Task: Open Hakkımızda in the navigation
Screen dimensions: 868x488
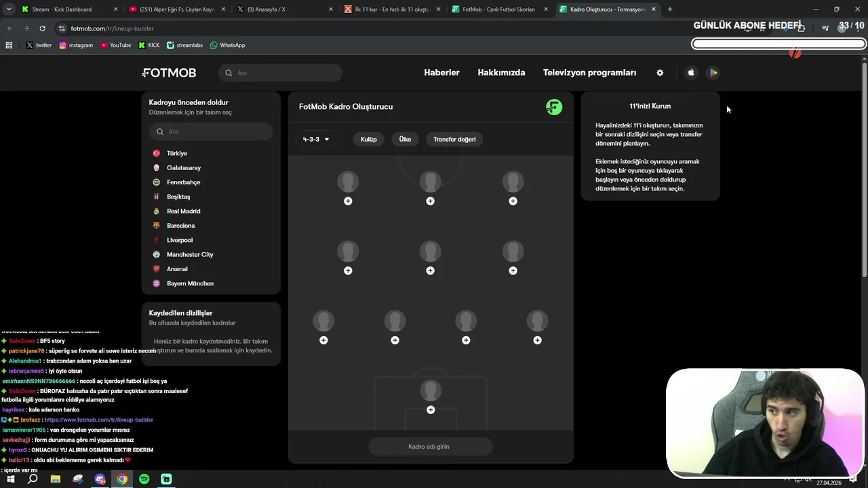Action: tap(501, 73)
